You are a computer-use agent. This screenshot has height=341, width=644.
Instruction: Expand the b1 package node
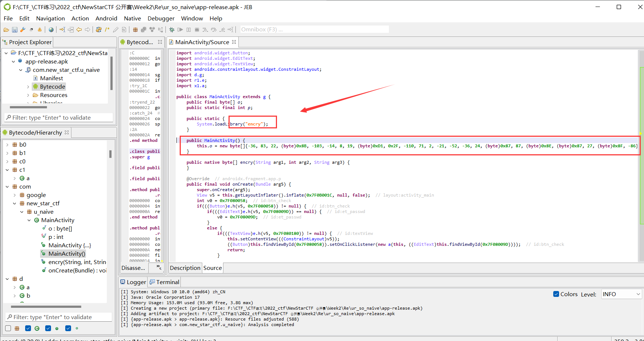pos(7,153)
